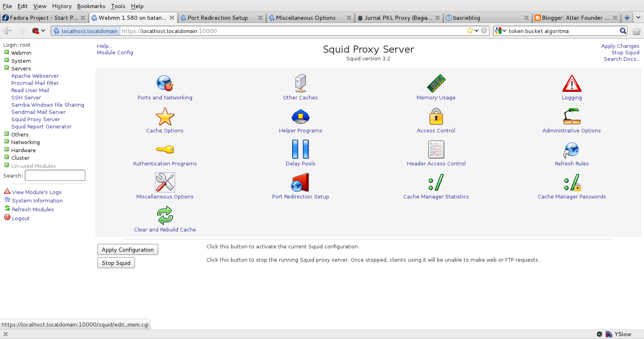The width and height of the screenshot is (644, 339).
Task: Open the Apply Changes link
Action: click(620, 46)
